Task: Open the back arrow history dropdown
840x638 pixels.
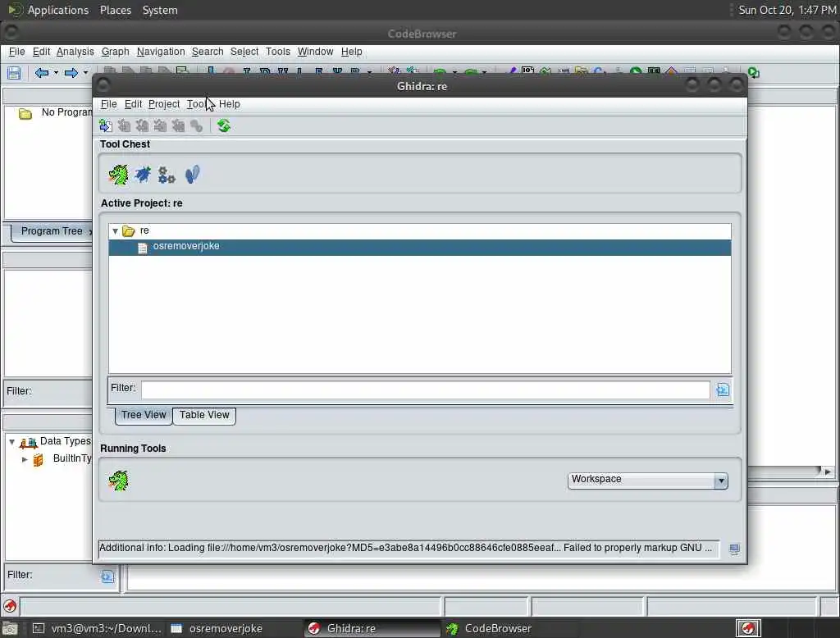Action: tap(56, 73)
